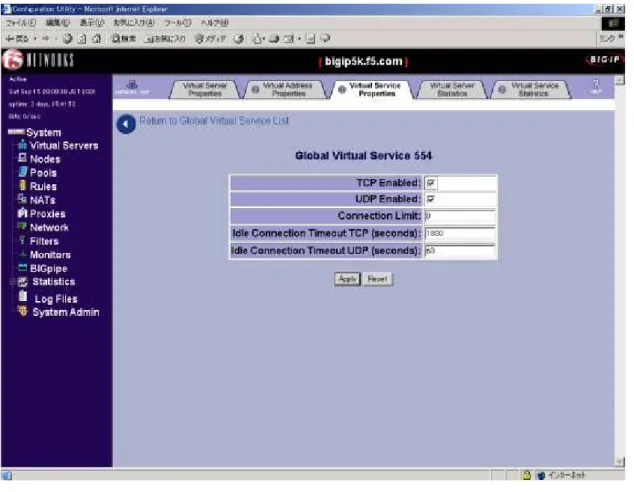Select the Pools sidebar icon
The image size is (634, 492).
pyautogui.click(x=23, y=172)
